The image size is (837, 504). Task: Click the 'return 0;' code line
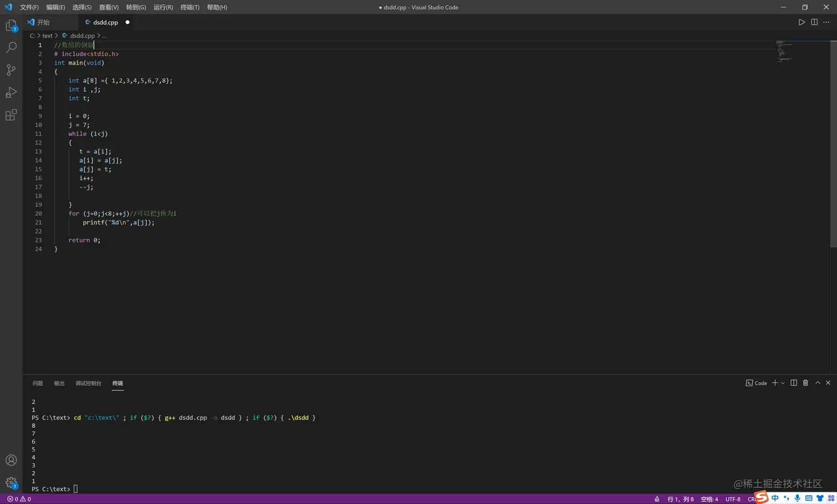coord(84,240)
